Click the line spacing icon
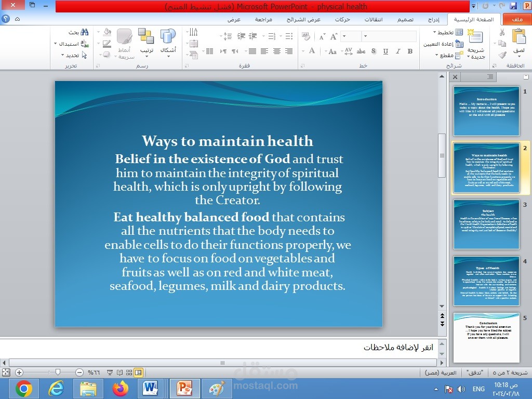Viewport: 532px width, 399px height. pos(227,36)
